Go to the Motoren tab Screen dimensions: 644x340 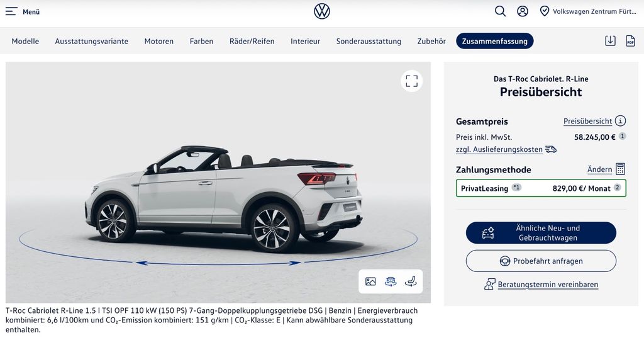click(159, 41)
